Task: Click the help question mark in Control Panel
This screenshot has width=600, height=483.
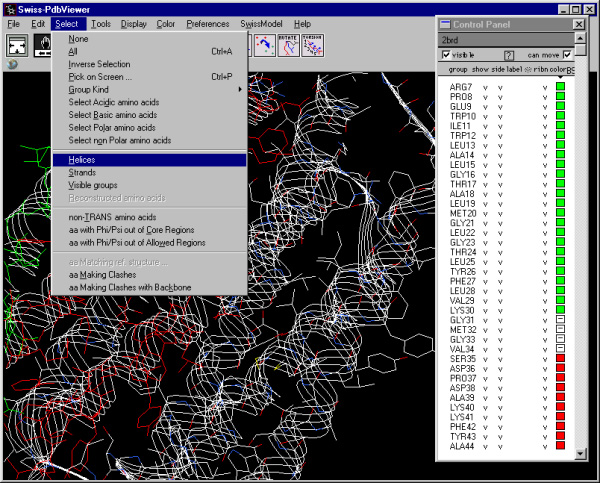Action: (x=509, y=55)
